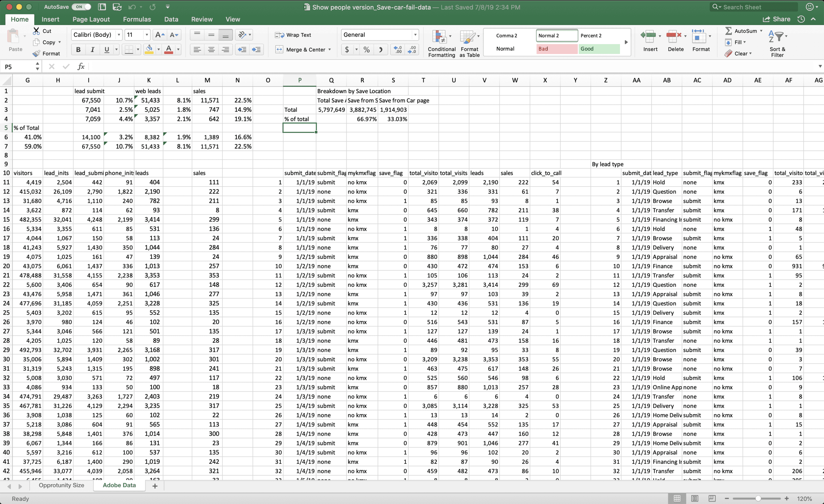824x504 pixels.
Task: Click the Paste clipboard icon
Action: click(14, 36)
